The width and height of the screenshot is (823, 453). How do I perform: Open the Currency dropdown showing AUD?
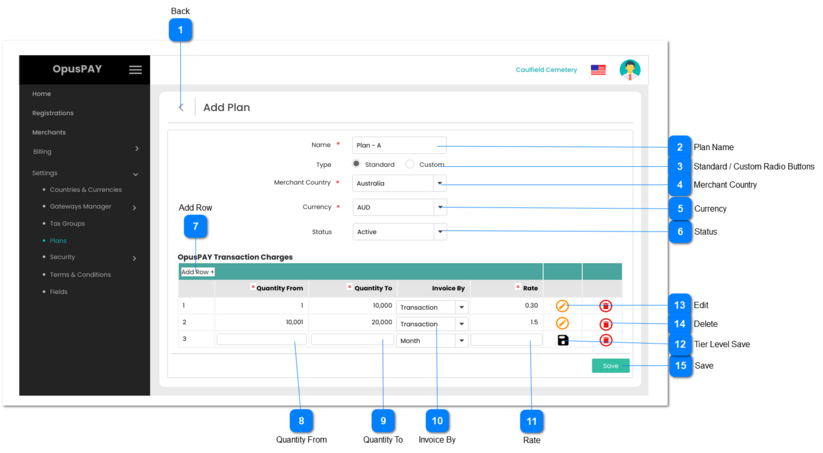pyautogui.click(x=439, y=207)
